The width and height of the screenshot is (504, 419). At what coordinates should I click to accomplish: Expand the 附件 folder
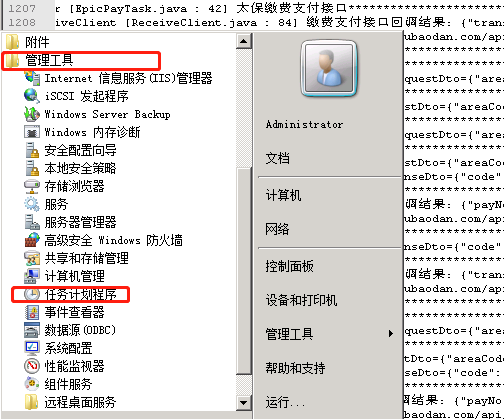tap(27, 42)
